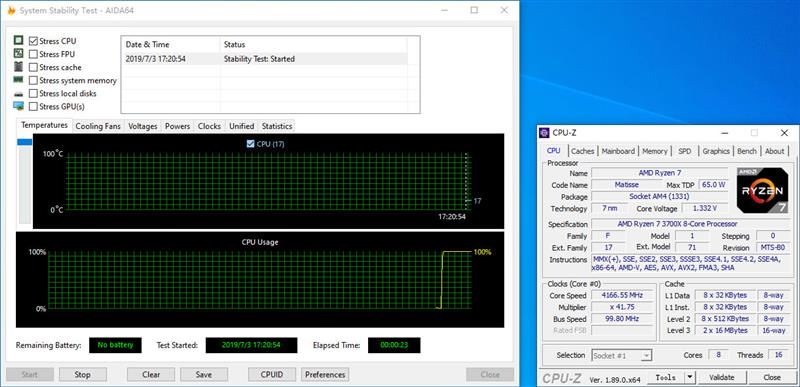Click the Elapsed Time 00:00:23 field

[394, 345]
